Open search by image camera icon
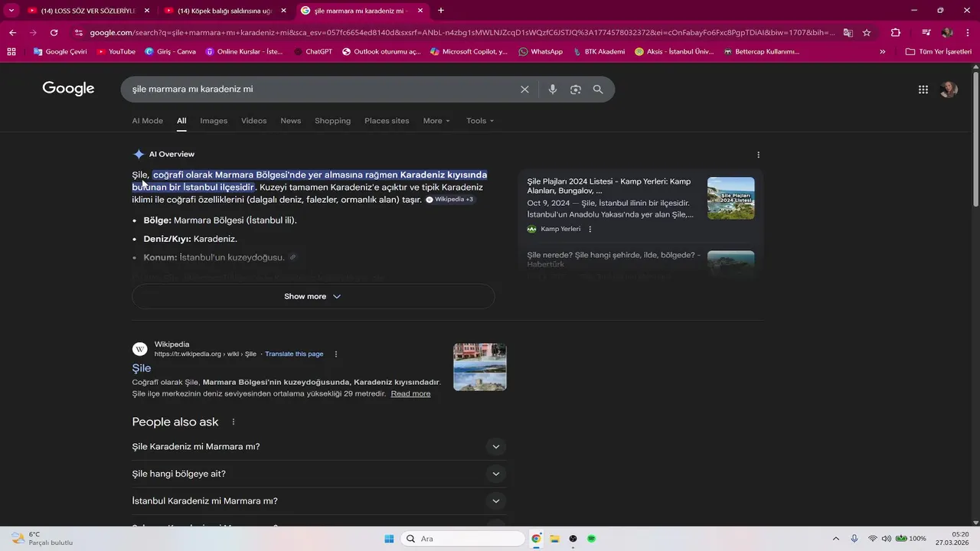This screenshot has width=980, height=551. (576, 90)
